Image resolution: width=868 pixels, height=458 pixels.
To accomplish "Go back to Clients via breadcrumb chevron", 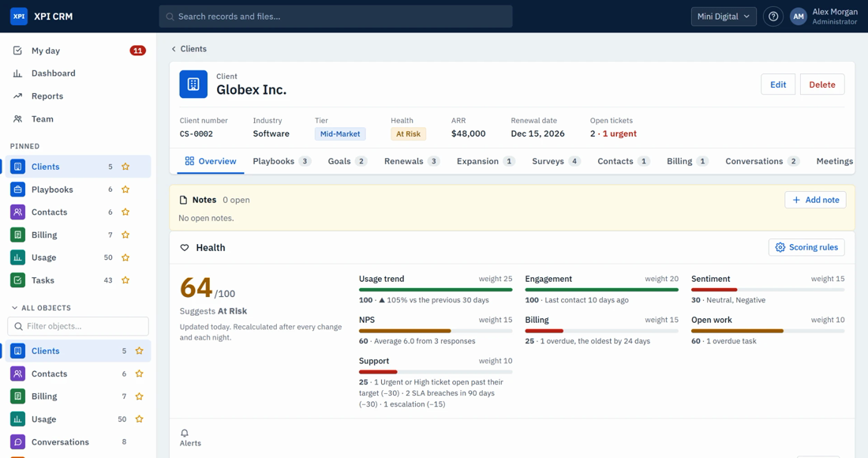I will [x=174, y=49].
